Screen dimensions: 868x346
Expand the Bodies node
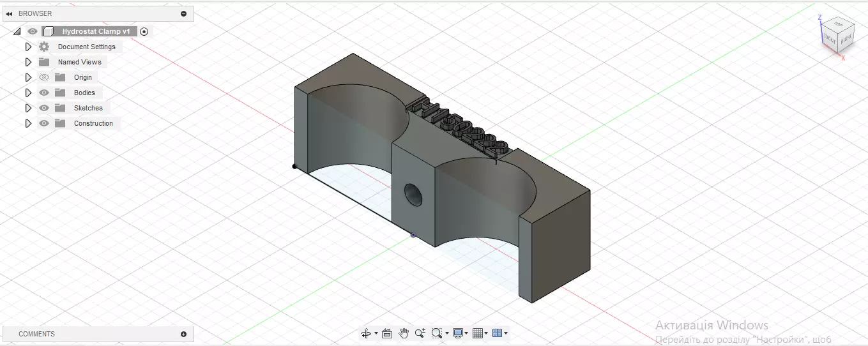28,93
